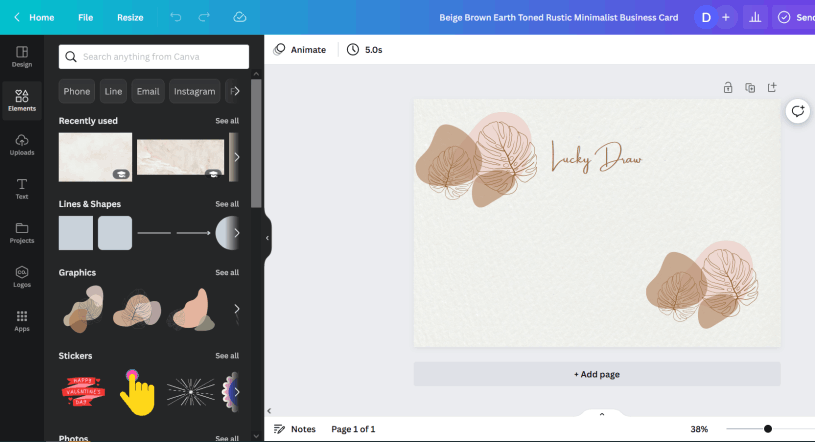Open the Resize menu
This screenshot has width=815, height=442.
point(130,17)
